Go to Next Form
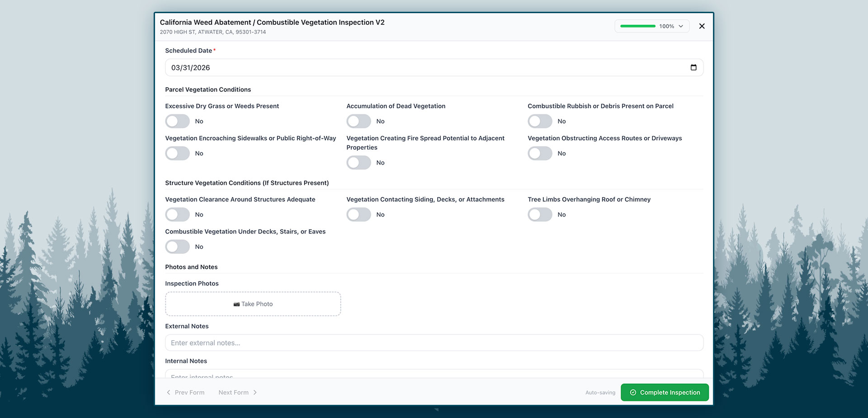Screen dimensions: 868x418 click(x=238, y=393)
